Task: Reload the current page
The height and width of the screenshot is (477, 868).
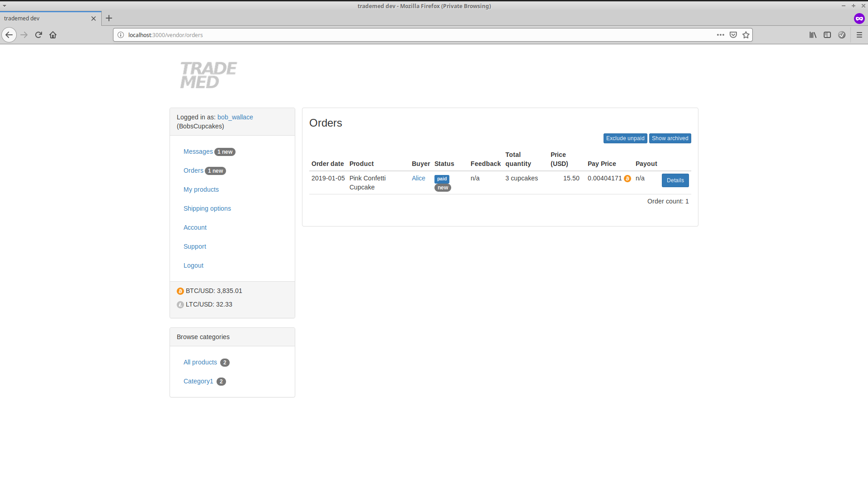Action: coord(38,35)
